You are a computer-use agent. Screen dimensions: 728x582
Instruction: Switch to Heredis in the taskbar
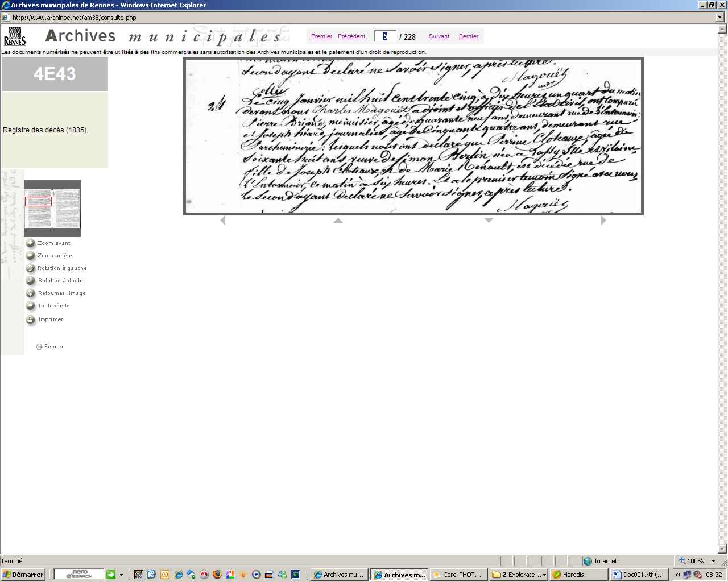pyautogui.click(x=578, y=575)
